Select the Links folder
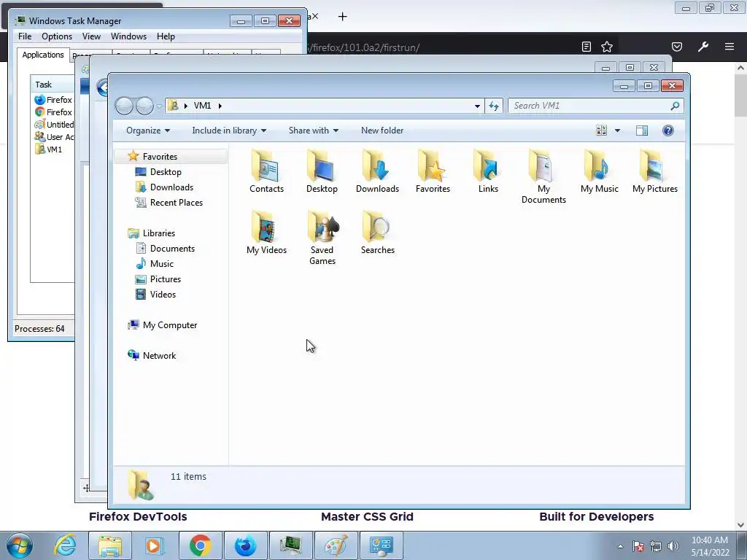The height and width of the screenshot is (560, 747). tap(488, 171)
